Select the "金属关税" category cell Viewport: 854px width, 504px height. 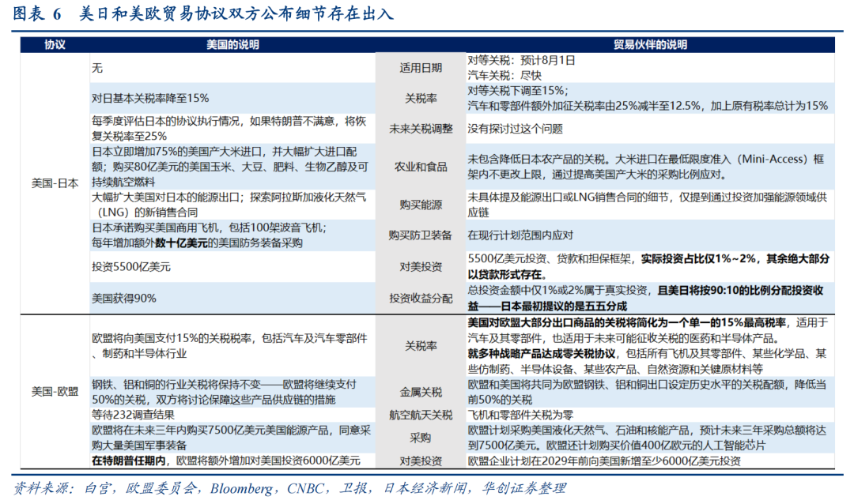(420, 392)
